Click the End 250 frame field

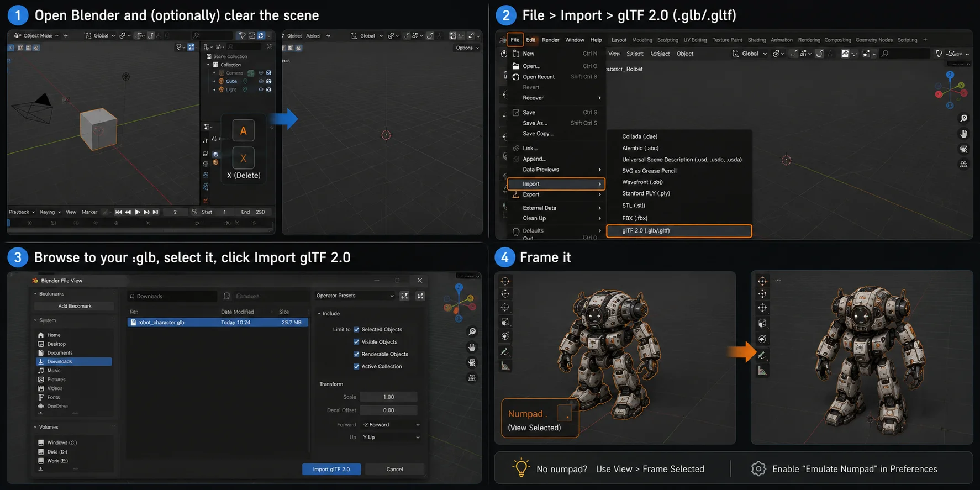tap(254, 212)
